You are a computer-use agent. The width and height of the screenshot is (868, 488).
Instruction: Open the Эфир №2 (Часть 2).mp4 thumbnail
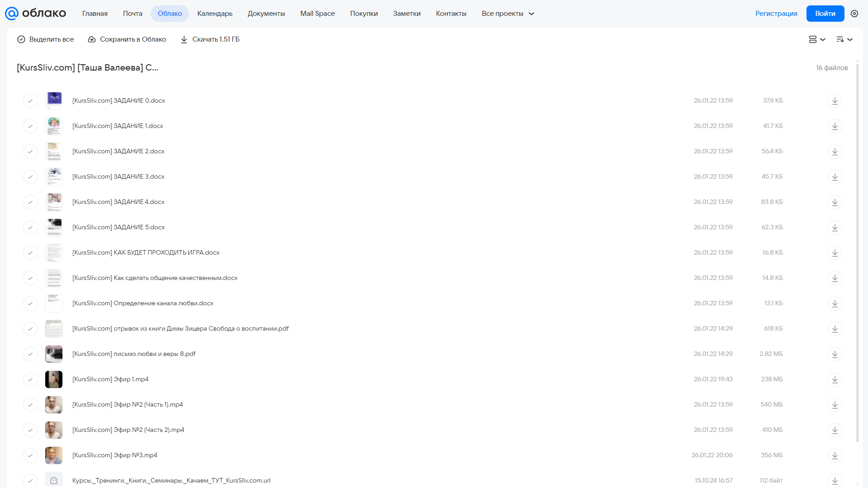(x=54, y=430)
